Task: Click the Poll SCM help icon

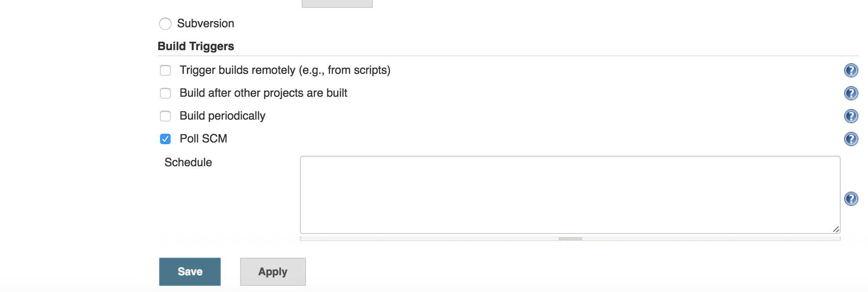Action: pos(851,139)
